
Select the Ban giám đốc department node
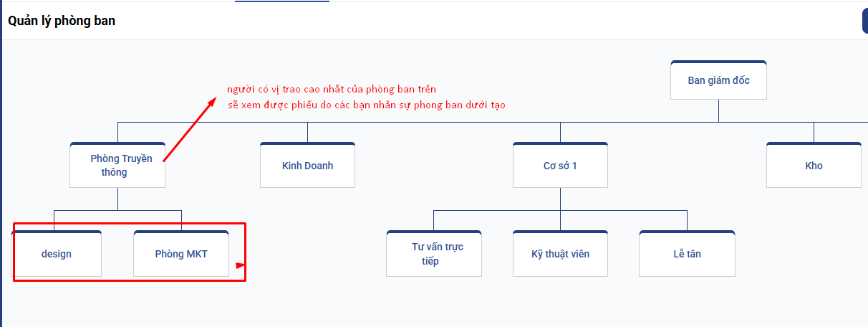coord(718,80)
